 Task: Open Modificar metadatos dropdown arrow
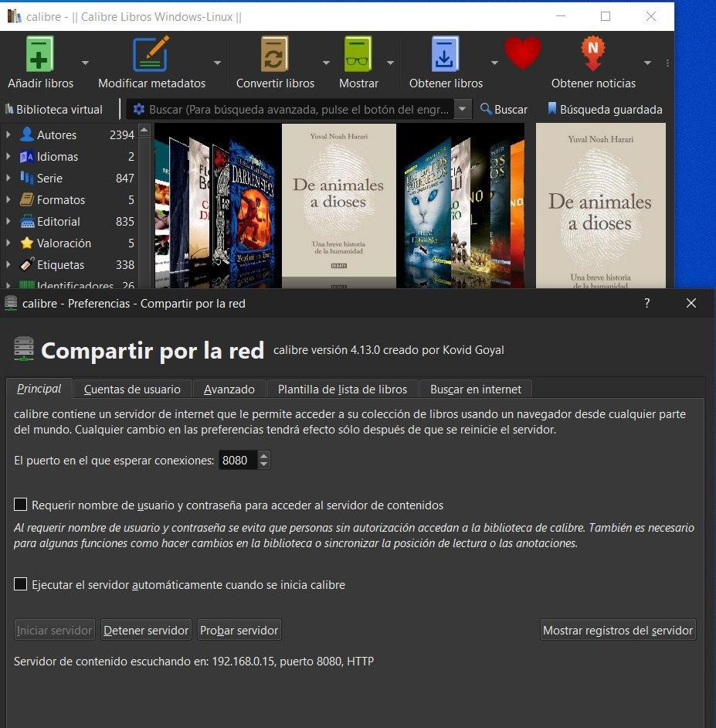(x=217, y=63)
